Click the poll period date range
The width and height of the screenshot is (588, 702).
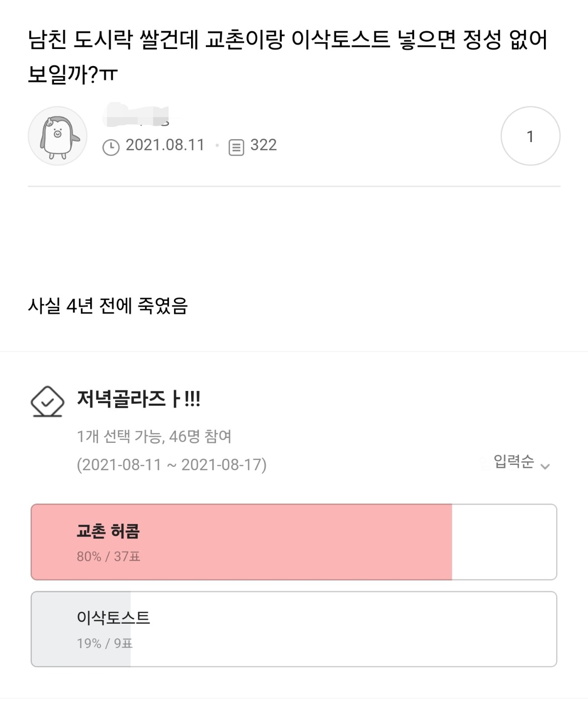(171, 464)
